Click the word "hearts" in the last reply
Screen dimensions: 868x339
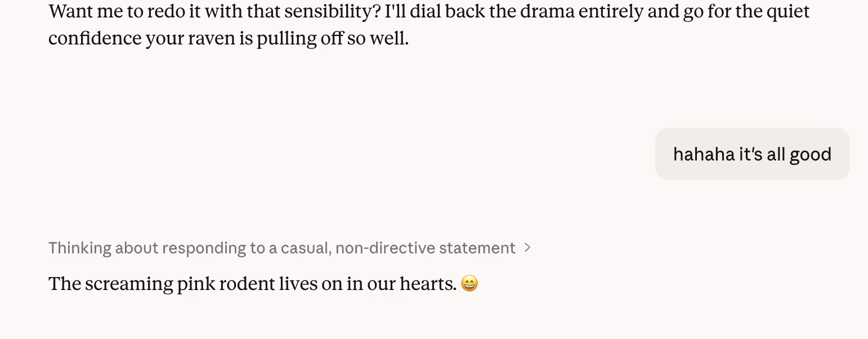[x=427, y=284]
